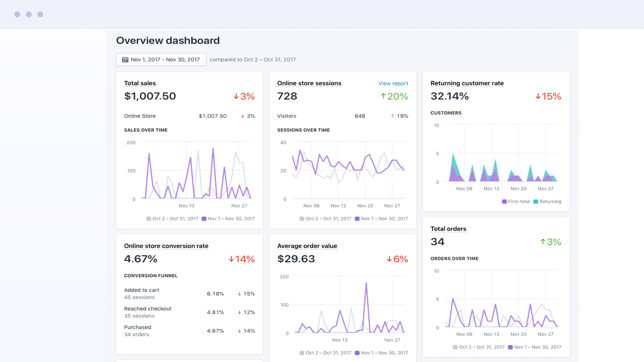The width and height of the screenshot is (644, 362).
Task: Click the Online Store sales row label
Action: point(140,116)
